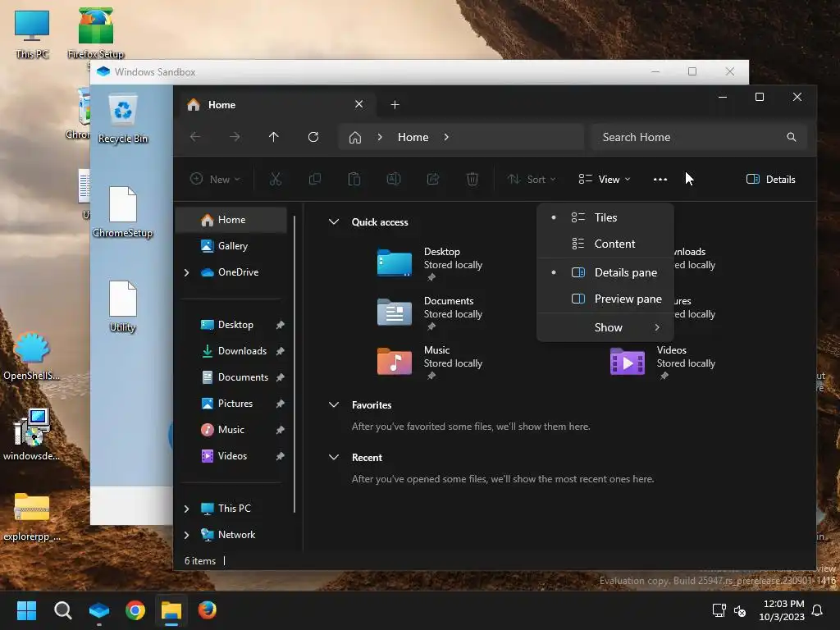Close the Home tab
840x630 pixels.
[x=359, y=104]
